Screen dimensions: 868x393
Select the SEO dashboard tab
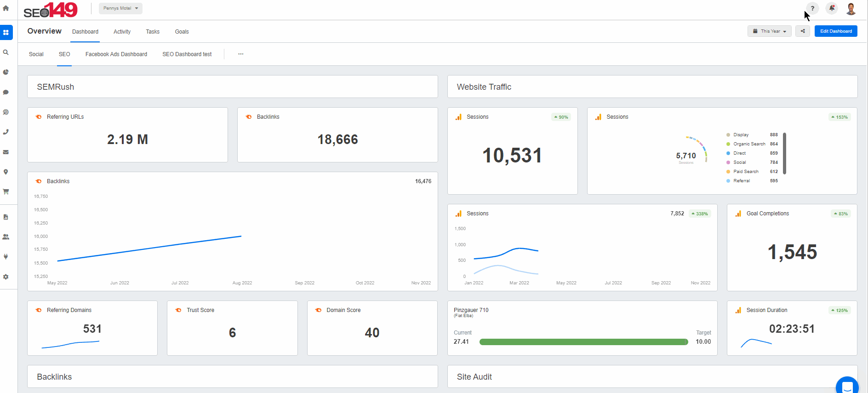click(x=64, y=54)
